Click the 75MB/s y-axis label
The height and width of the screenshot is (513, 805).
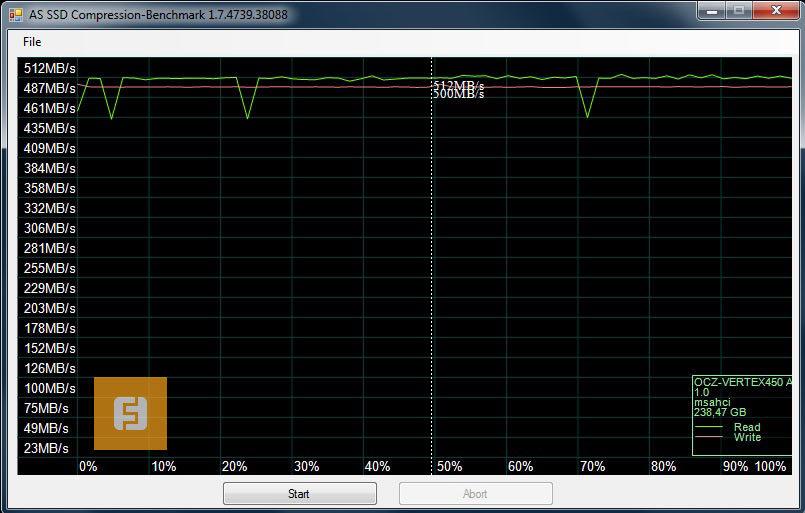coord(46,408)
